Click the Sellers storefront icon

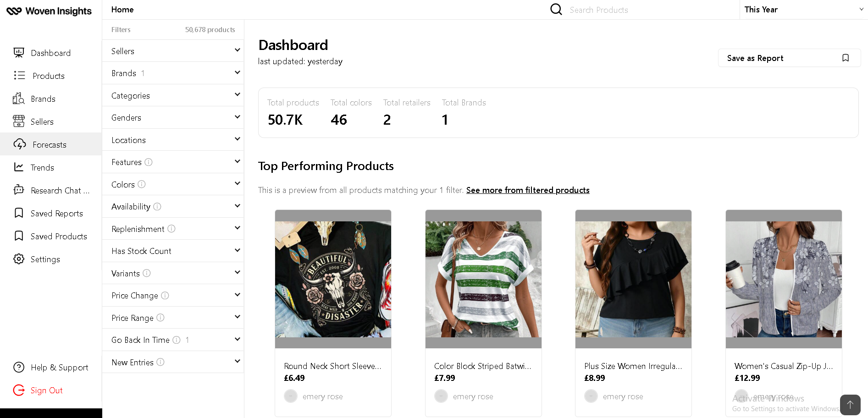[x=19, y=121]
